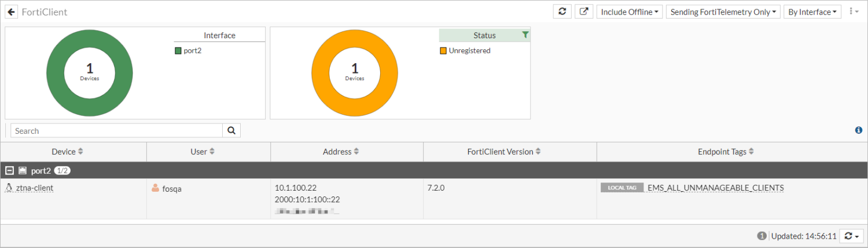Click the Status legend header
868x248 pixels.
[484, 35]
